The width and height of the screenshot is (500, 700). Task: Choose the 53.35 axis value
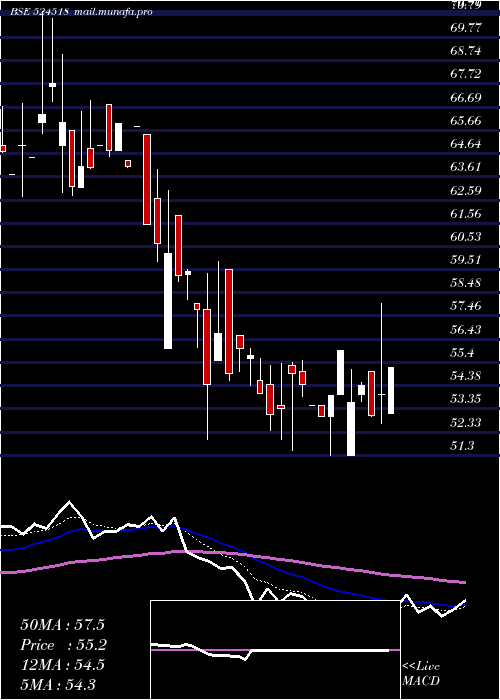(x=466, y=399)
